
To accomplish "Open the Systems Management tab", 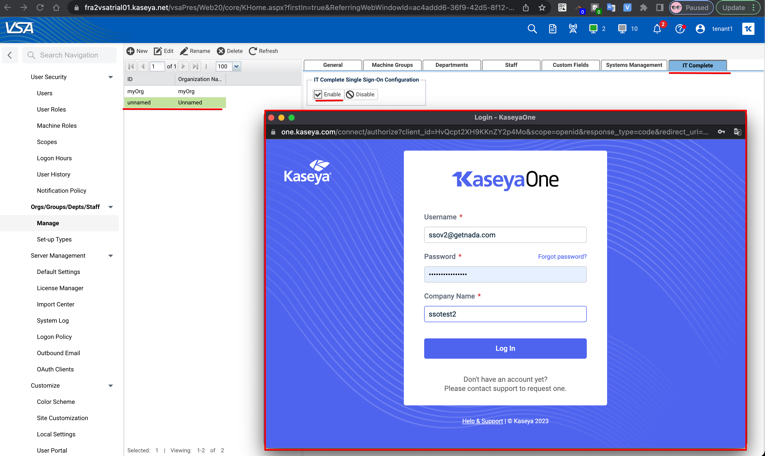I will pos(633,65).
